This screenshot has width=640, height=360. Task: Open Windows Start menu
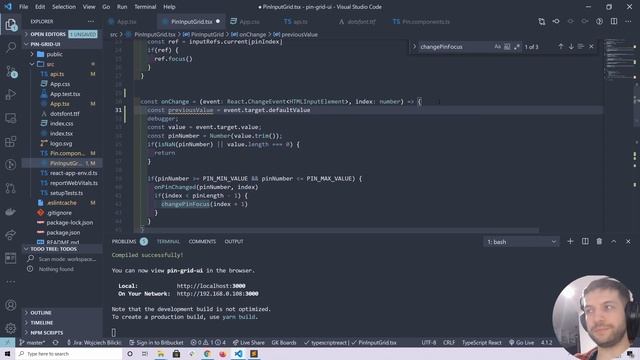pos(7,353)
